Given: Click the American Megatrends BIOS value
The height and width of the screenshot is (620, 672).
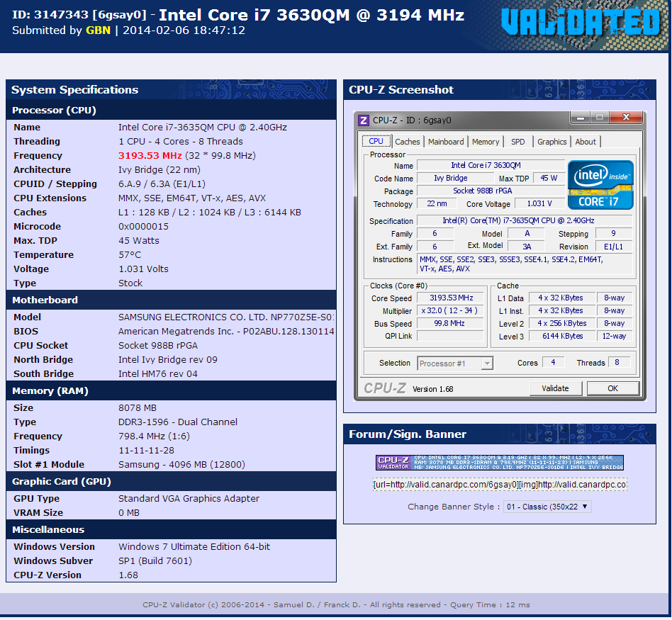Looking at the screenshot, I should pyautogui.click(x=226, y=332).
